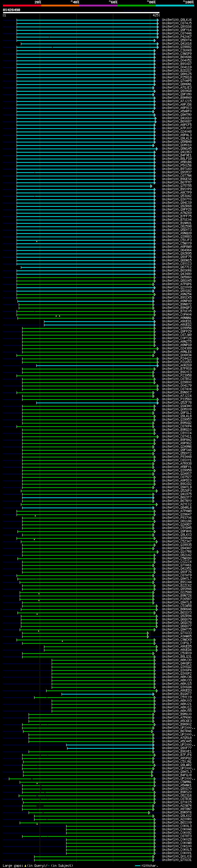Click the UniRef100_B9HM49 label
This screenshot has height=868, width=197.
coord(177,98)
